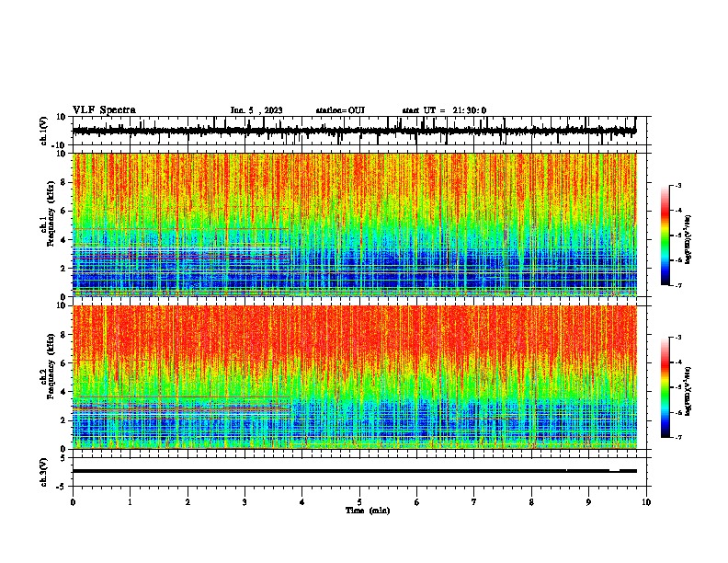
Task: Click the time-axis tick label "4"
Action: click(x=302, y=502)
